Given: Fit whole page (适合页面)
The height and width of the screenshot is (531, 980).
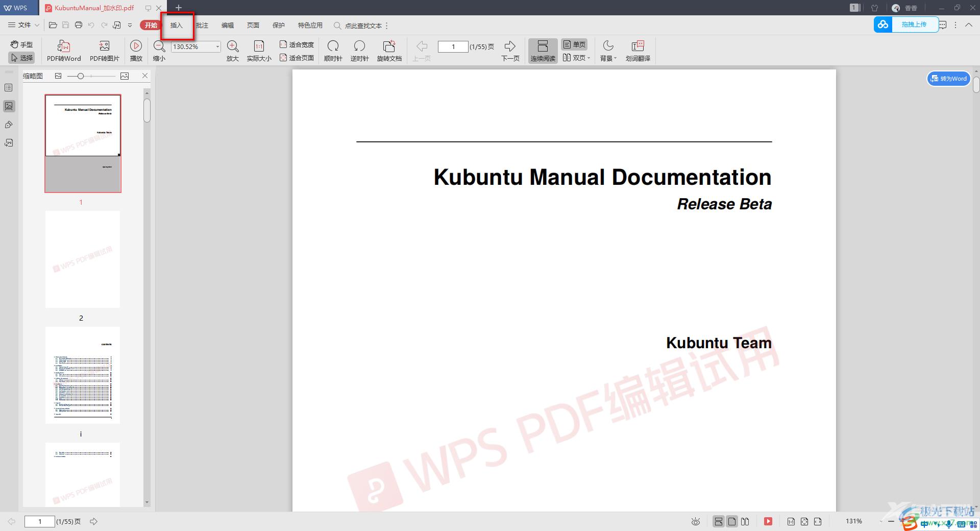Looking at the screenshot, I should pos(297,58).
